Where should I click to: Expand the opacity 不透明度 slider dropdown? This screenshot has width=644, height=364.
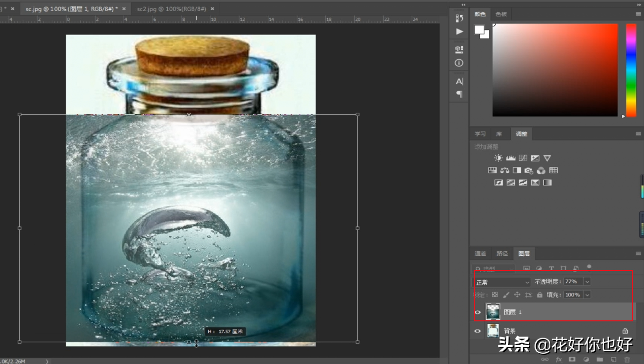[x=588, y=282]
